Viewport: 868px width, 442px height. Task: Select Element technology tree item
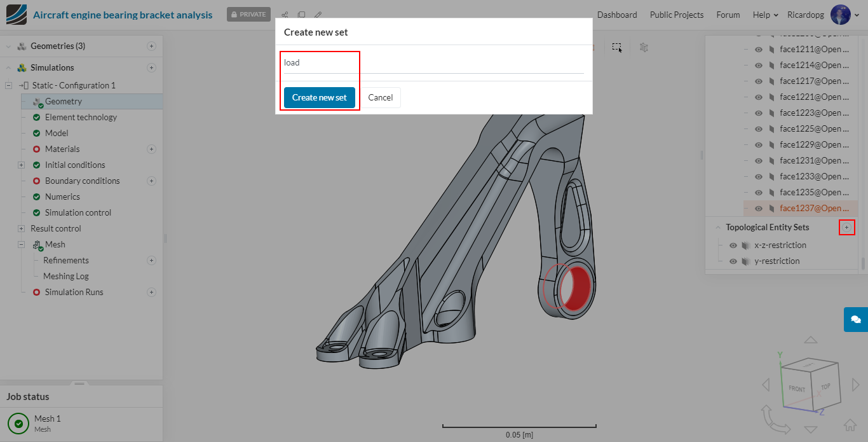pyautogui.click(x=81, y=117)
